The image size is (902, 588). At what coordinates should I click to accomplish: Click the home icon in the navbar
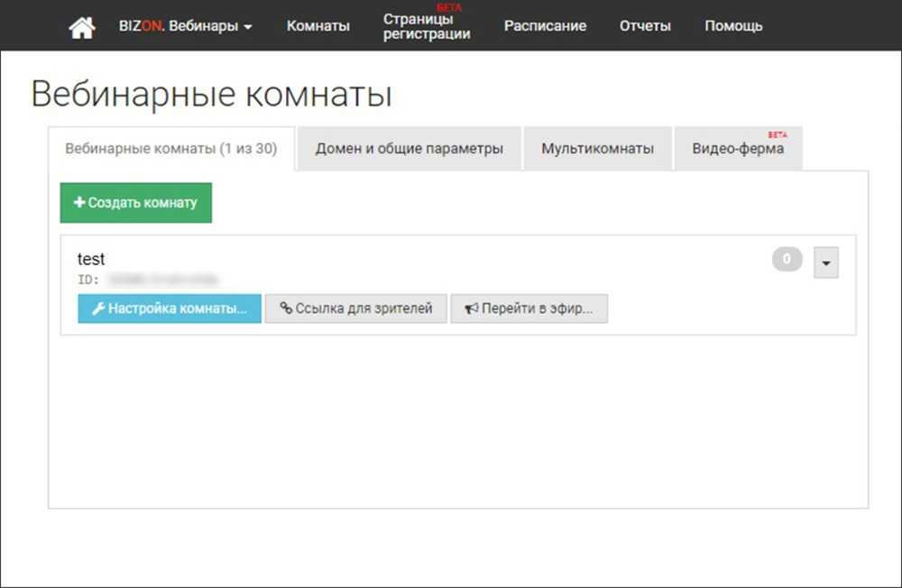(x=82, y=27)
